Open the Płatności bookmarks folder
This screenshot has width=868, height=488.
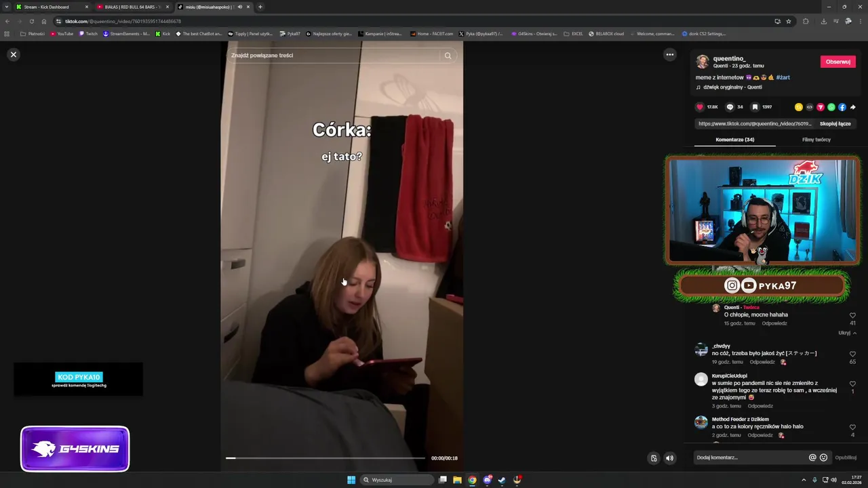point(33,34)
